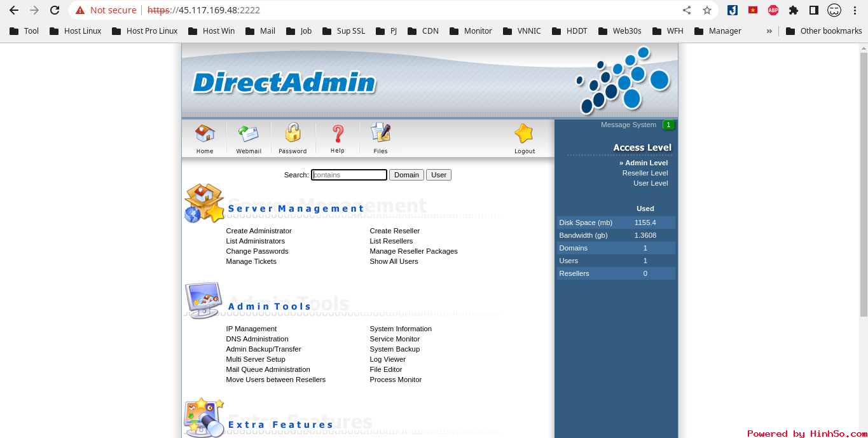Go back with the browser back arrow

[14, 10]
